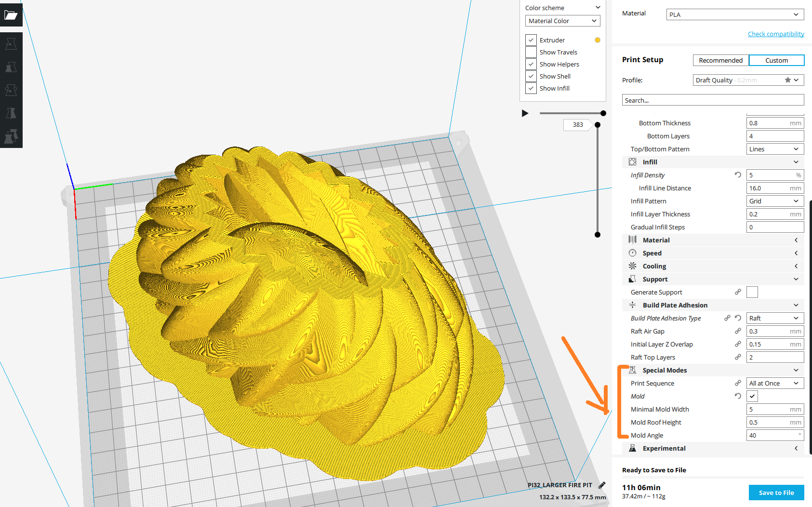Enable the Generate Support checkbox

click(x=752, y=292)
